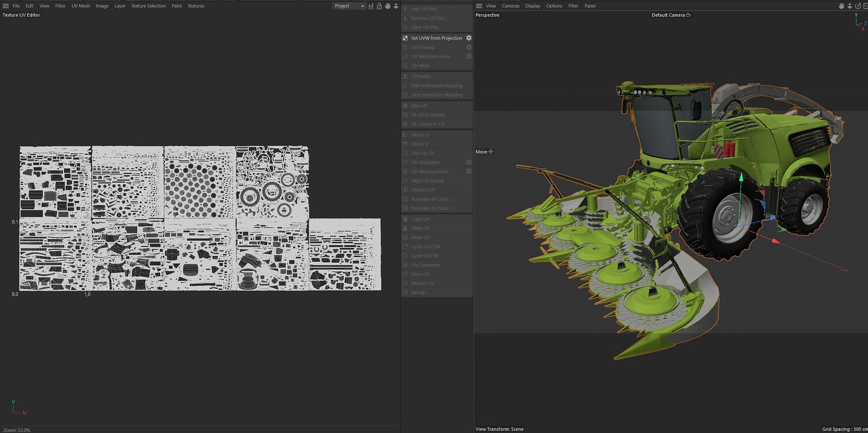Image resolution: width=868 pixels, height=433 pixels.
Task: Open the Options menu in viewport
Action: 554,6
